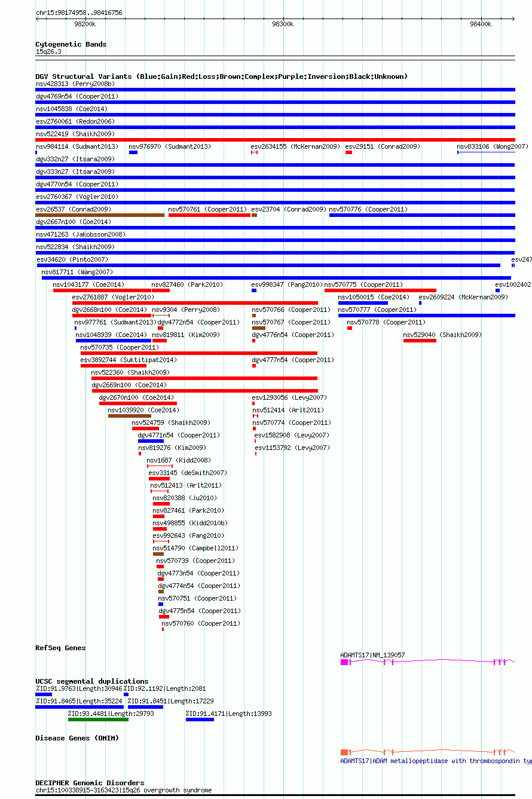Open the esv2760061 (Redon2006) variant
This screenshot has height=799, width=532.
(x=75, y=121)
